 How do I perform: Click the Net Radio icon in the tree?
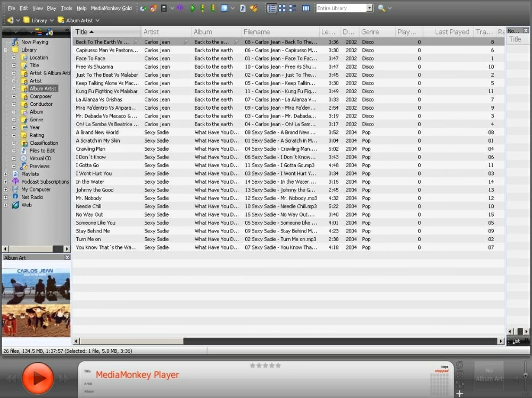(x=15, y=197)
